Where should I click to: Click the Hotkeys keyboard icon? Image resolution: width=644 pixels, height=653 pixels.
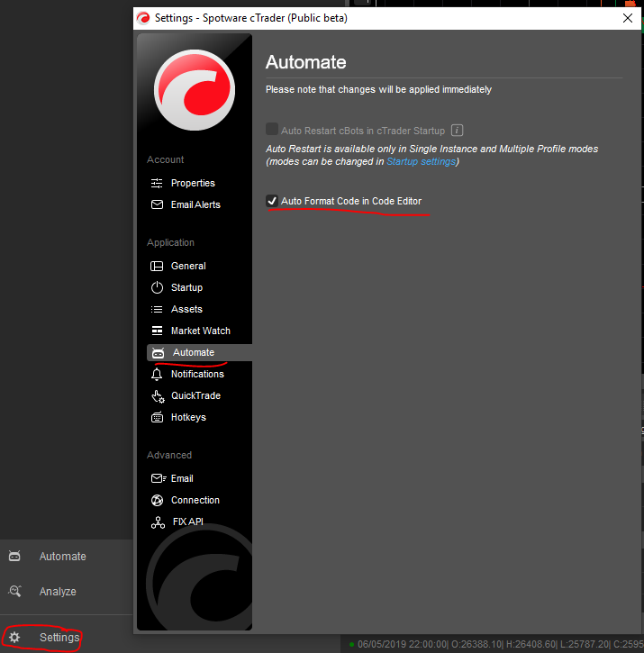click(x=157, y=417)
